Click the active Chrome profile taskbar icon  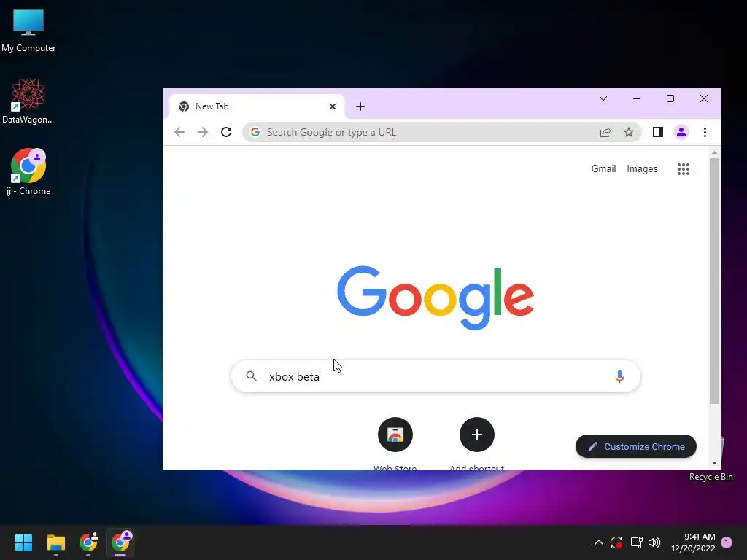click(x=120, y=542)
